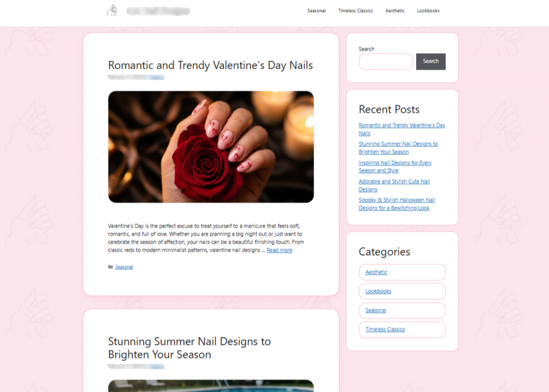This screenshot has width=549, height=392.
Task: Open recent post Inspiring Nail Designs for Every Season
Action: point(395,167)
